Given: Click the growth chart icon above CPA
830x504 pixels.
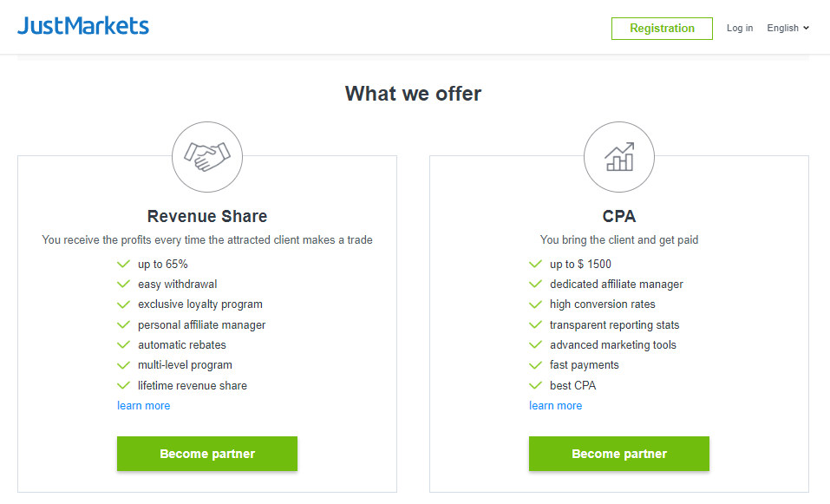Looking at the screenshot, I should [618, 157].
